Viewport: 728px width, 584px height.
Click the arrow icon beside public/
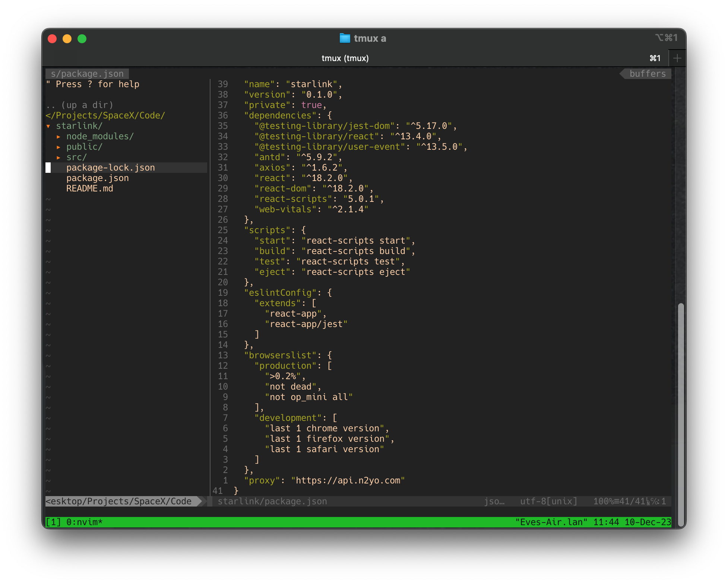tap(59, 147)
